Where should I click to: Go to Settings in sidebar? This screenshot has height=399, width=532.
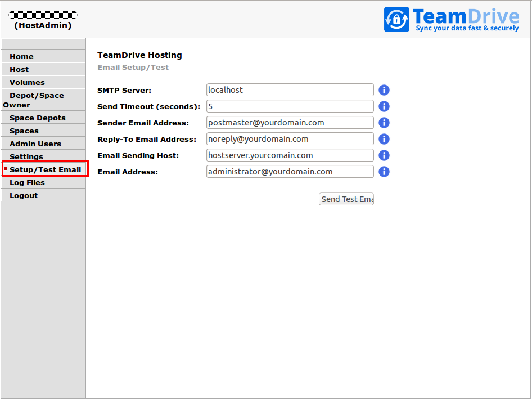(43, 156)
